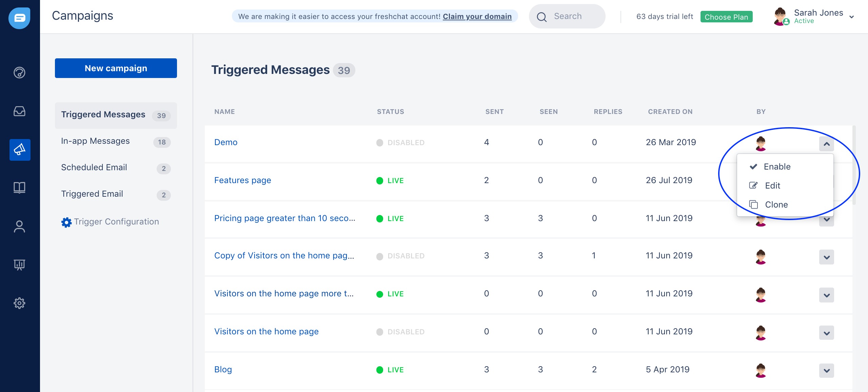Click the NAME column header
Screen dimensions: 868x392
point(224,112)
